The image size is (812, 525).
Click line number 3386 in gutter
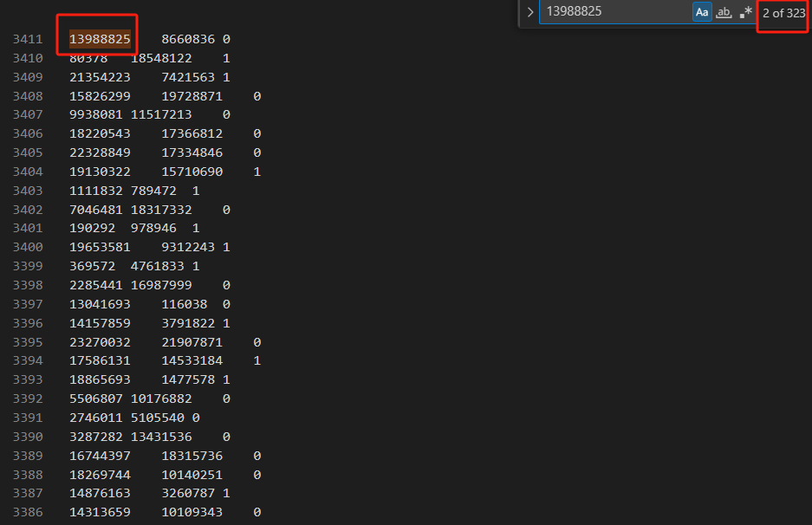pos(28,513)
